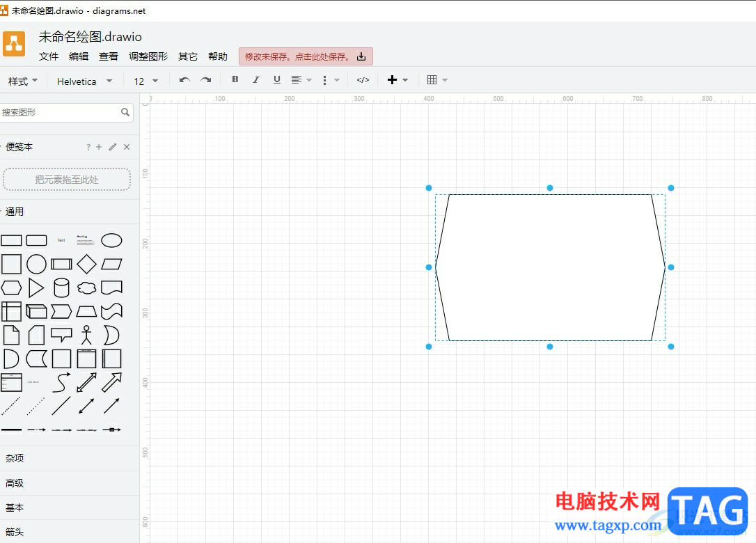The height and width of the screenshot is (543, 756).
Task: Select the hexagon shape on canvas
Action: tap(550, 267)
